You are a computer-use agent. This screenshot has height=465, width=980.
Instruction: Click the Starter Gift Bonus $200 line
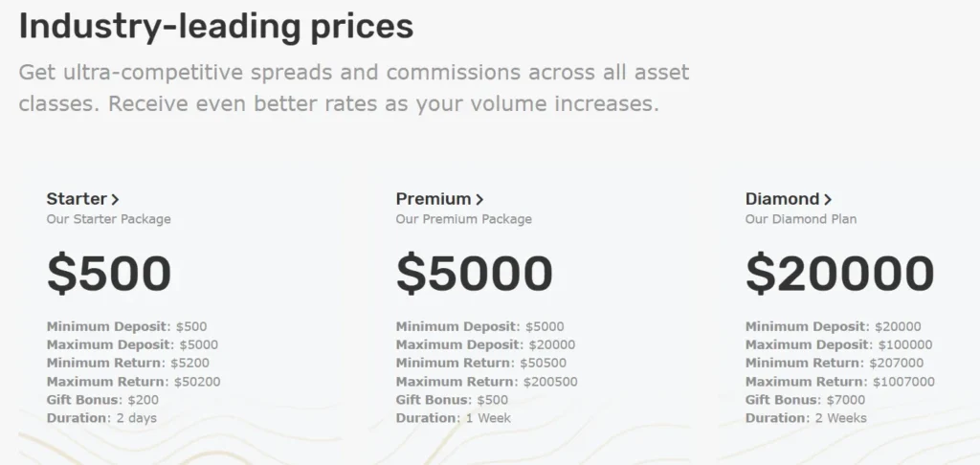point(102,400)
